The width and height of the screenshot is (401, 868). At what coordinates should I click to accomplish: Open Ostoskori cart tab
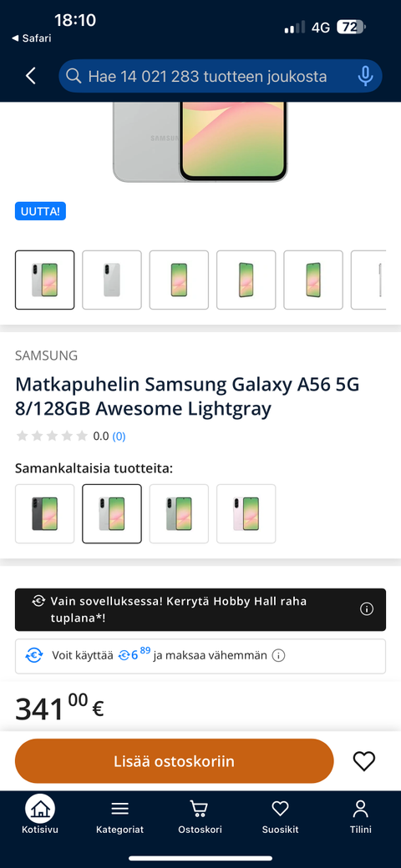(200, 815)
